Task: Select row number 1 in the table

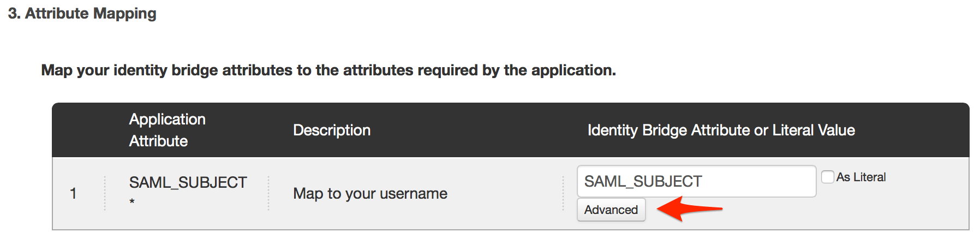Action: 73,194
